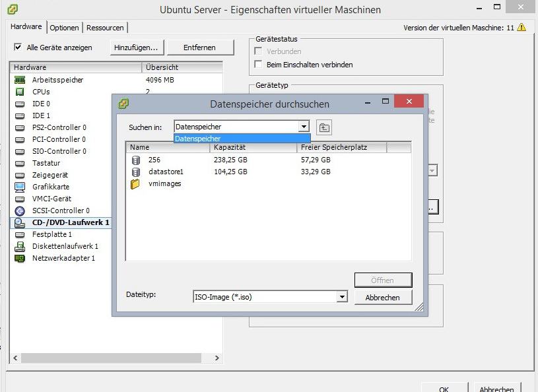Select the vmimages folder name

click(164, 184)
